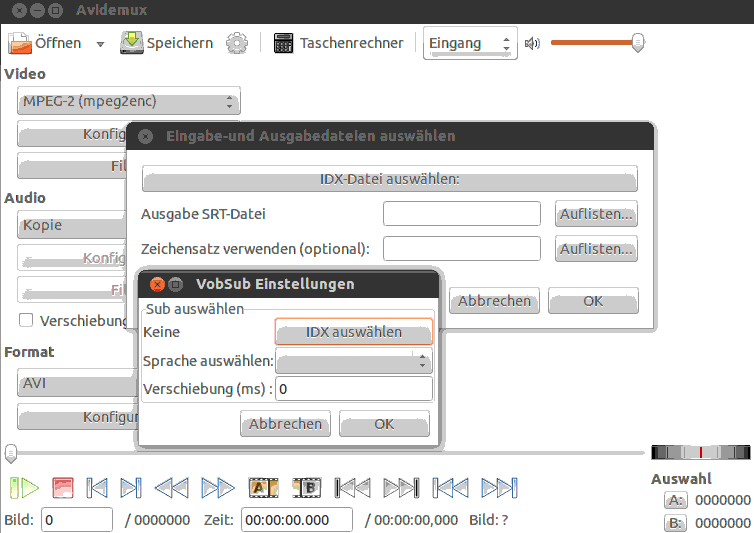Image resolution: width=754 pixels, height=533 pixels.
Task: Open the Kopie audio codec dropdown
Action: (72, 225)
